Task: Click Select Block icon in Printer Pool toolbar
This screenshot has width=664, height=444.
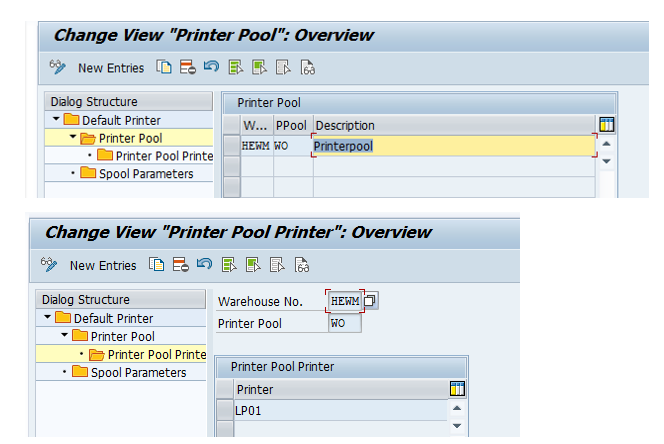Action: point(259,67)
